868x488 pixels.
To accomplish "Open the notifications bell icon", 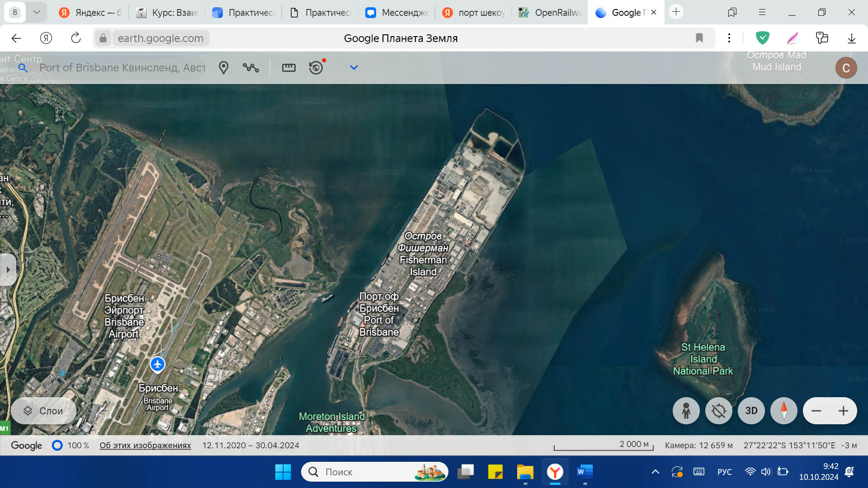I will (849, 472).
